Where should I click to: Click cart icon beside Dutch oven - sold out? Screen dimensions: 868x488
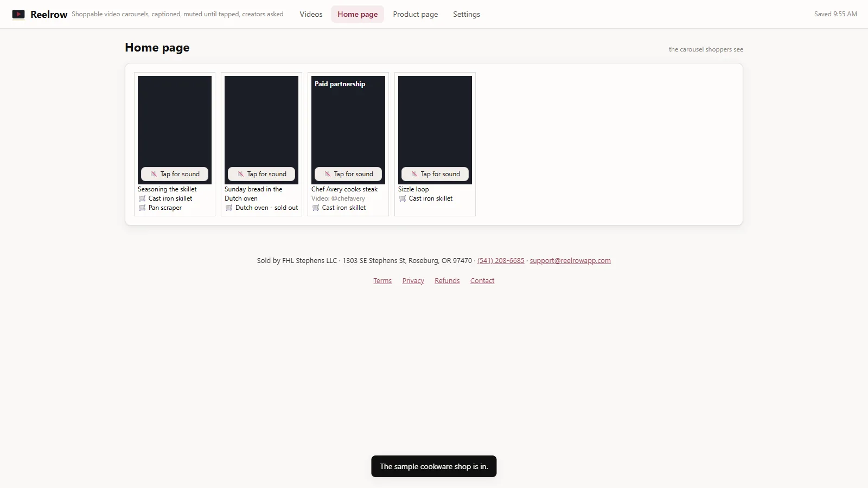click(x=229, y=208)
